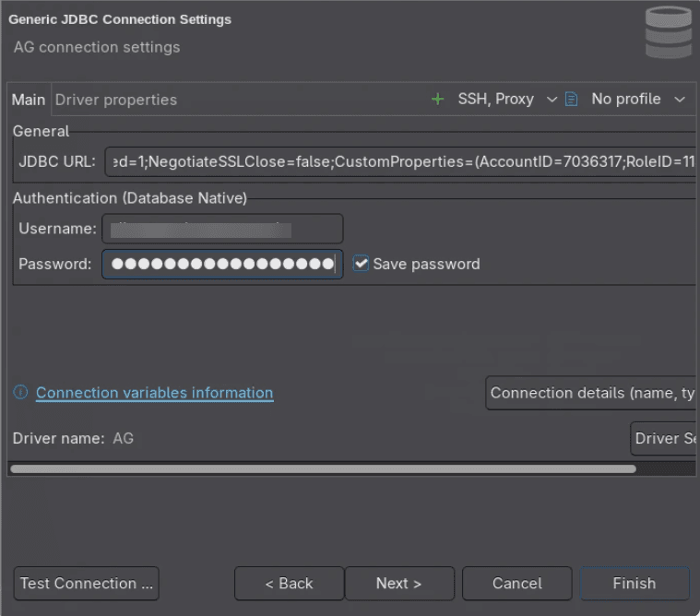Go back with the Back button

tap(290, 584)
